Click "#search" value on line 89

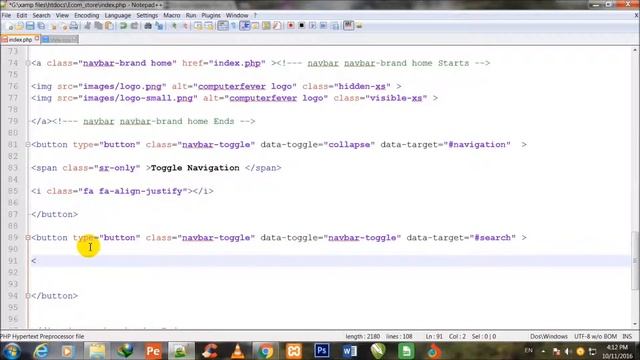(493, 238)
